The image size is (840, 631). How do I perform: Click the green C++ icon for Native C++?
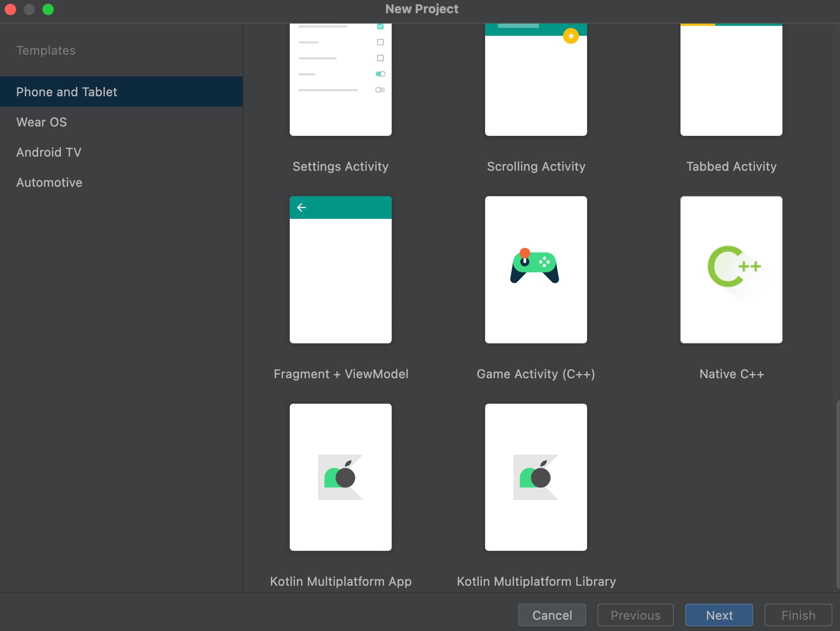click(734, 267)
